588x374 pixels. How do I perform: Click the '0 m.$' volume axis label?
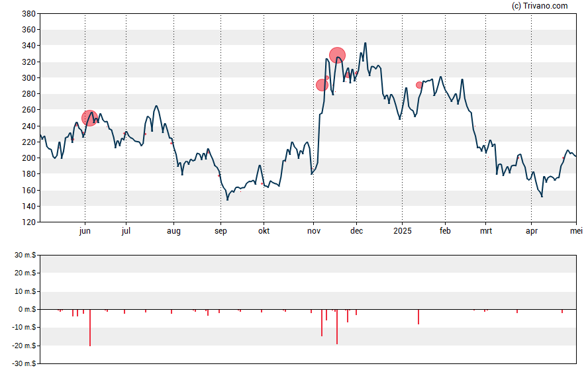27,310
